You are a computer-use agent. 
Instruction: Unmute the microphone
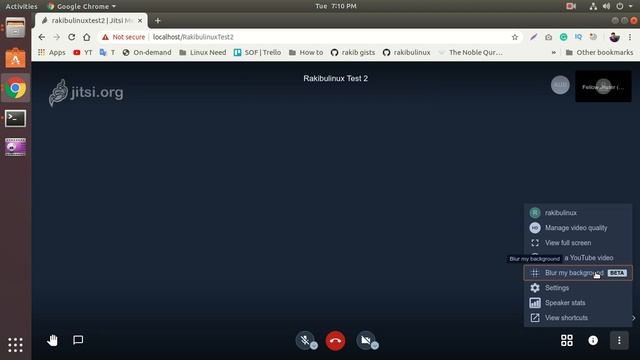[x=305, y=340]
